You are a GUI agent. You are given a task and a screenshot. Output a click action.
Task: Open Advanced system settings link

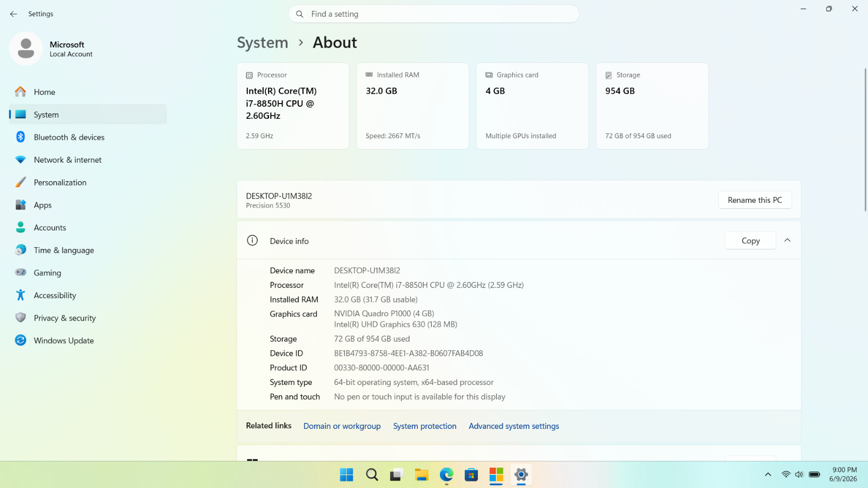click(x=514, y=426)
